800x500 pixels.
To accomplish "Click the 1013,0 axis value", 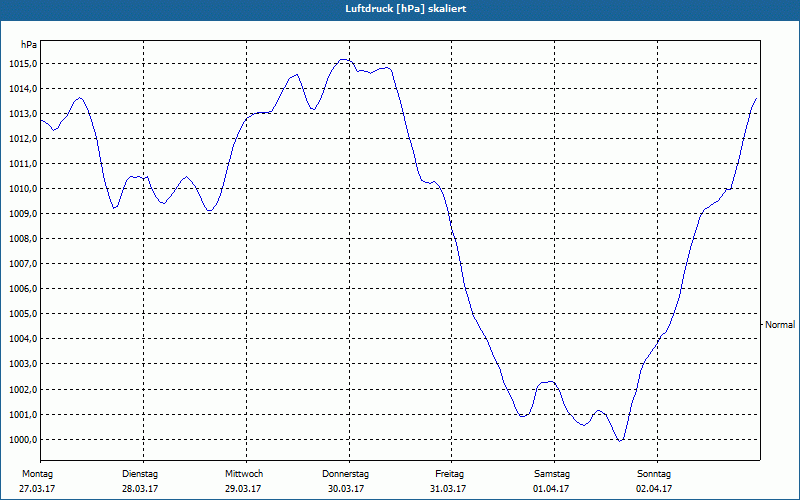I will point(23,114).
